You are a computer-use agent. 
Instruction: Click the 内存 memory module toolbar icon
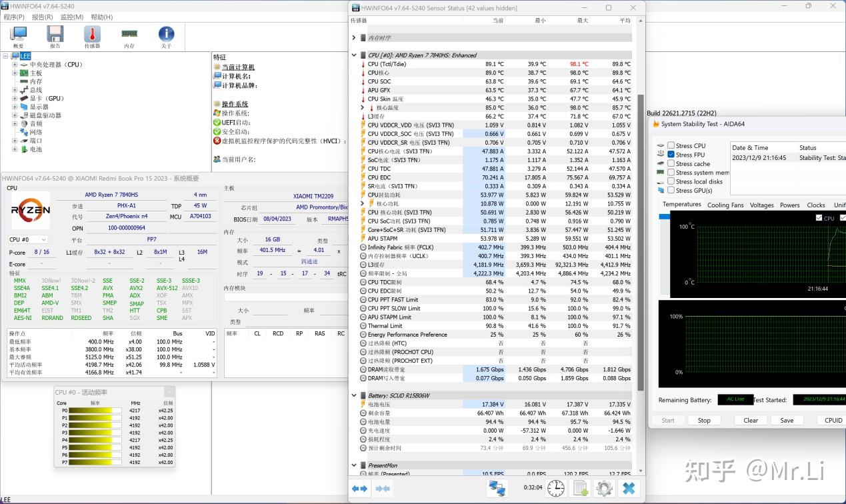[129, 37]
